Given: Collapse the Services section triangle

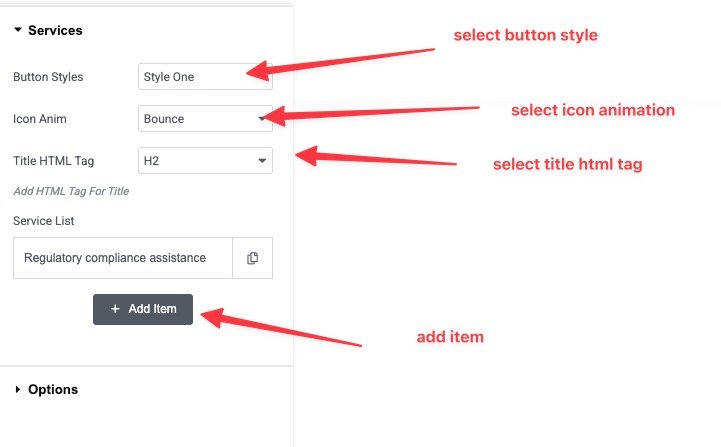Looking at the screenshot, I should click(18, 31).
